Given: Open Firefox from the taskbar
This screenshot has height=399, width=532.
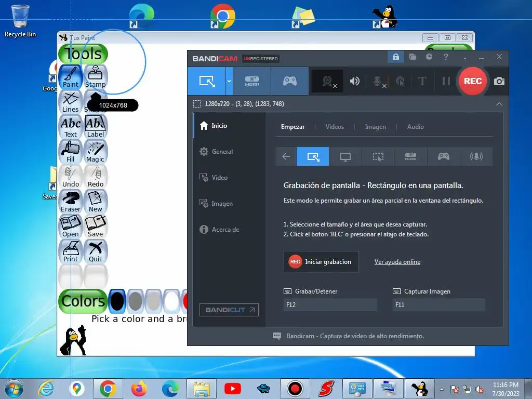Looking at the screenshot, I should 139,389.
